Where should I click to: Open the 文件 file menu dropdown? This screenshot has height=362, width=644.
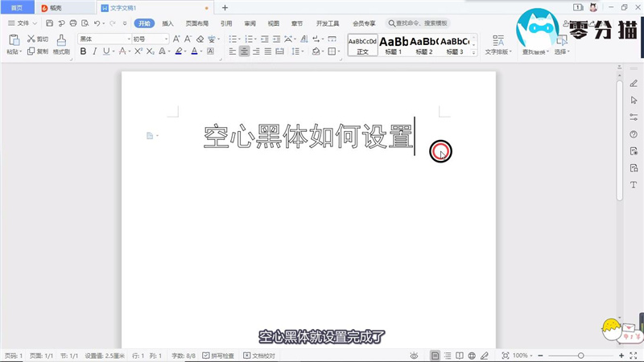pyautogui.click(x=23, y=23)
